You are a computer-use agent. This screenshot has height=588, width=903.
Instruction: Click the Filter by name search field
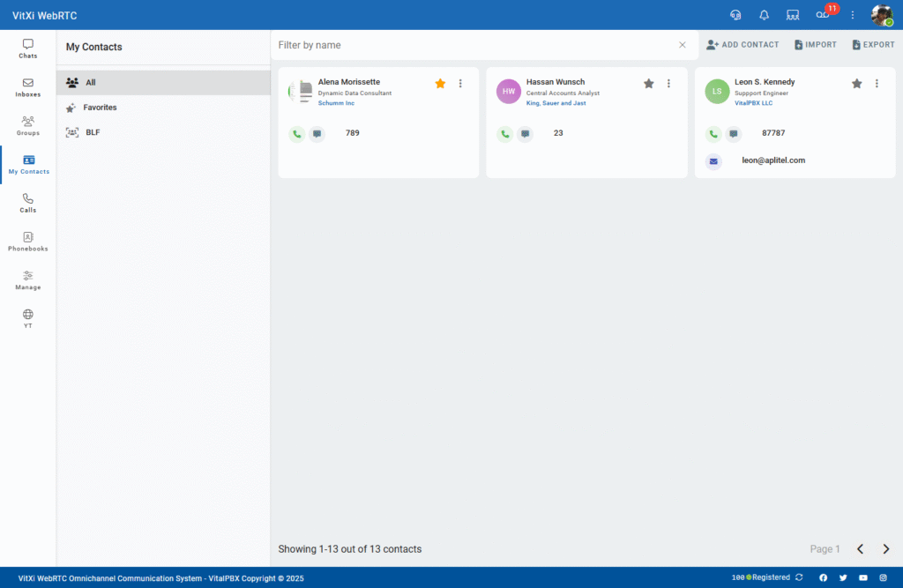click(474, 45)
